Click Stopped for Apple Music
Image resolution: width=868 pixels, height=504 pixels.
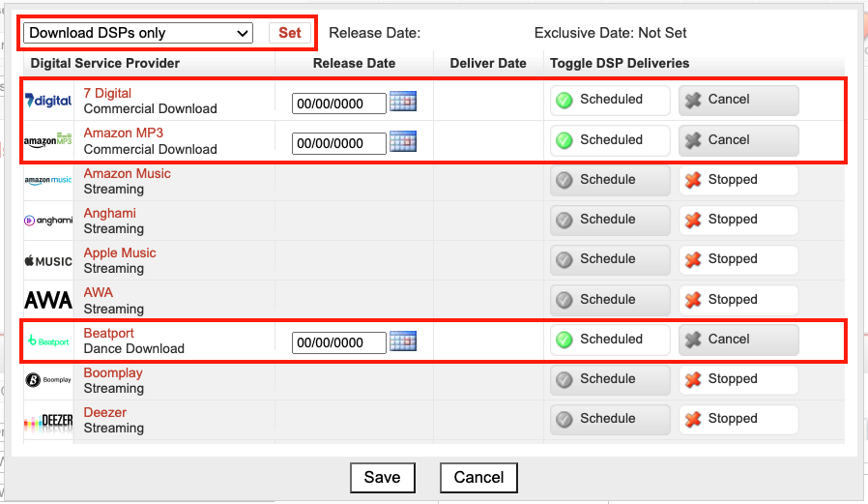(738, 260)
